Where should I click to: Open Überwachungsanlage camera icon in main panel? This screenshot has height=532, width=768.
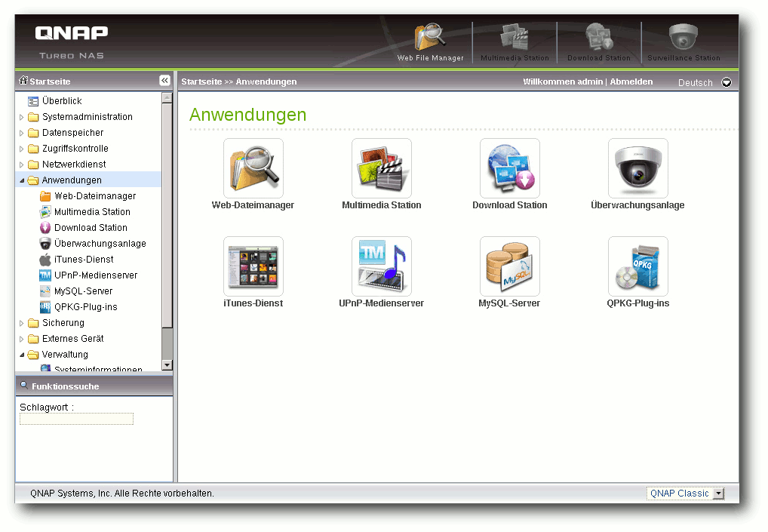point(638,168)
